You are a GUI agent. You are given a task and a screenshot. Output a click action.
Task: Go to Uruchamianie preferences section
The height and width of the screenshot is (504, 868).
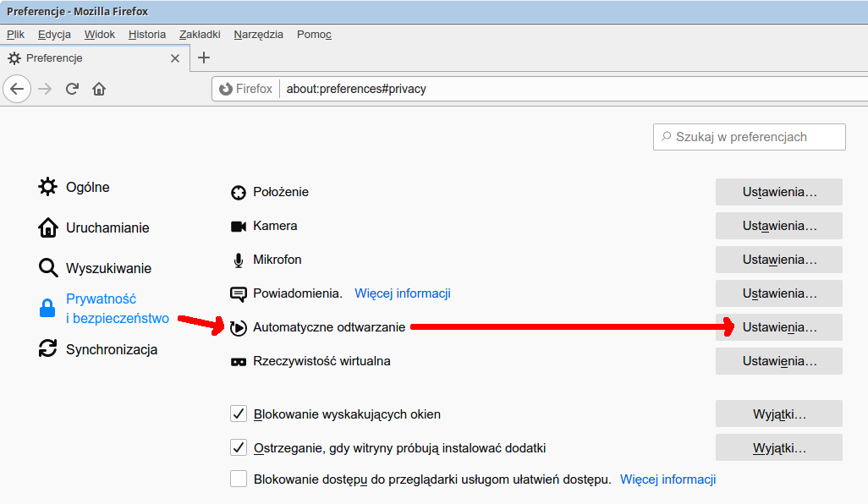[94, 227]
